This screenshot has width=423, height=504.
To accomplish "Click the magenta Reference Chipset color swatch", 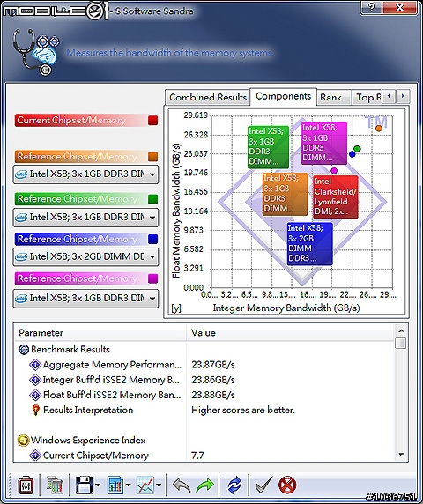I will point(153,278).
